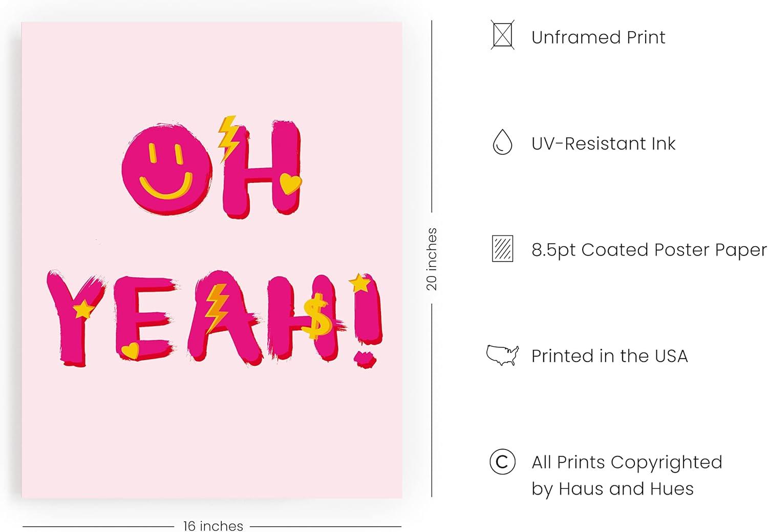Click the unframed print crossed-box icon
Viewport: 768px width, 532px height.
[502, 35]
